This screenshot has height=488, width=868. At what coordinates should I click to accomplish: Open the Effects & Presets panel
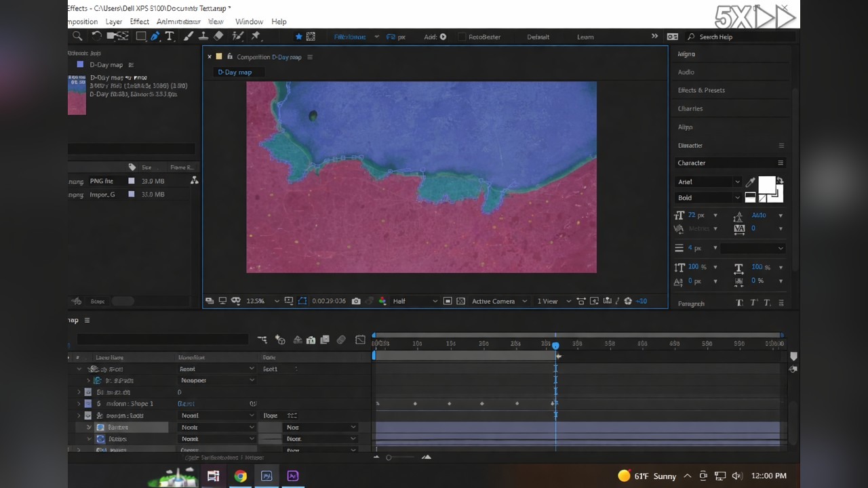click(x=701, y=90)
